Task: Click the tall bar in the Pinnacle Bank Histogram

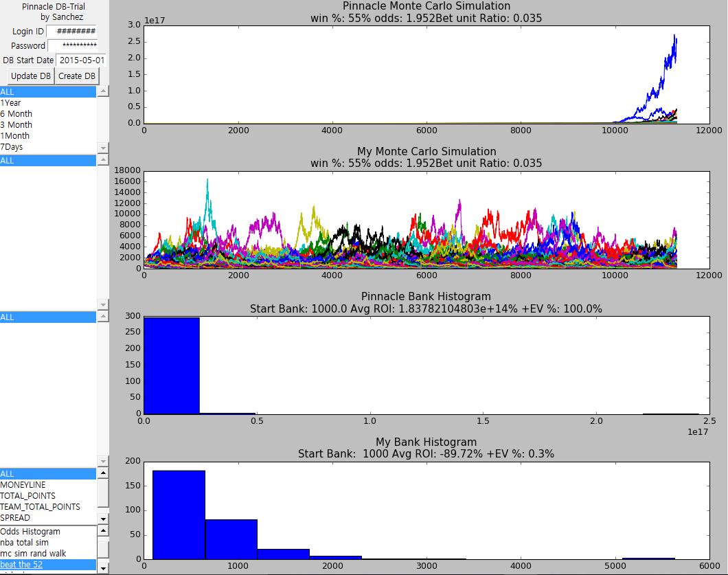Action: [x=172, y=365]
